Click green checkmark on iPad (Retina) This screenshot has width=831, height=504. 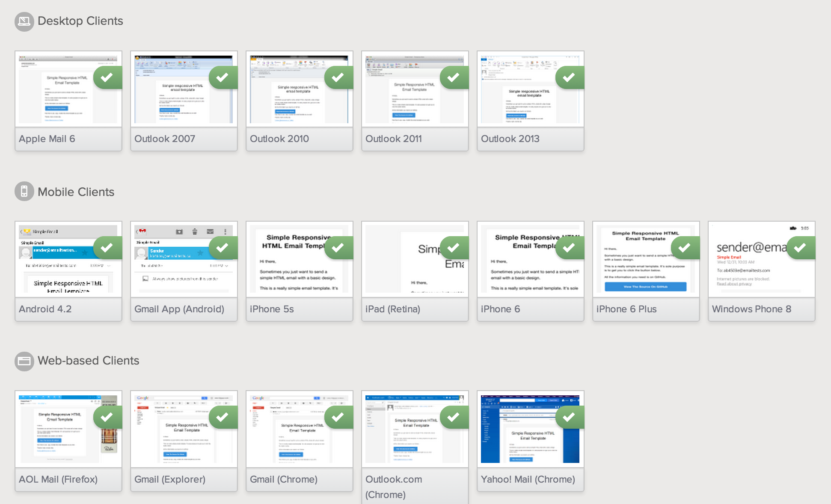click(x=454, y=248)
